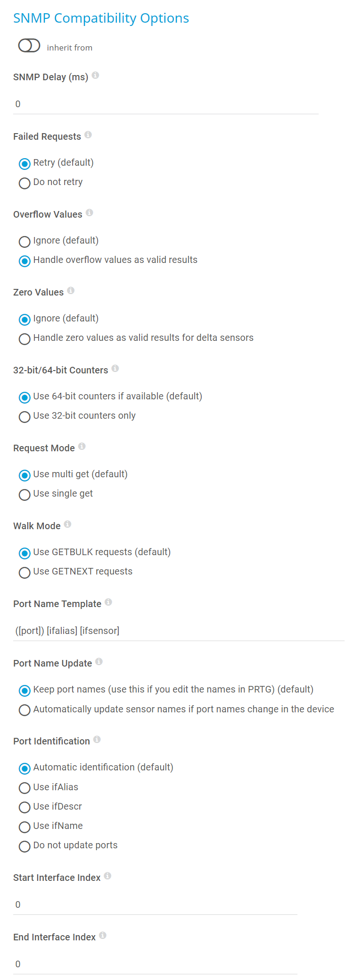This screenshot has height=980, width=346.
Task: Select Use ifAlias for port identification
Action: click(25, 788)
